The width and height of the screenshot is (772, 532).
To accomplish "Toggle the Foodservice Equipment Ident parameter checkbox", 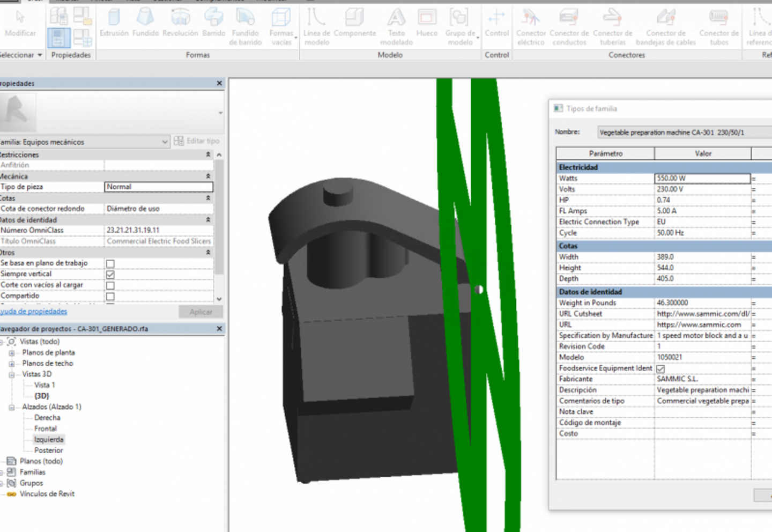I will coord(660,368).
